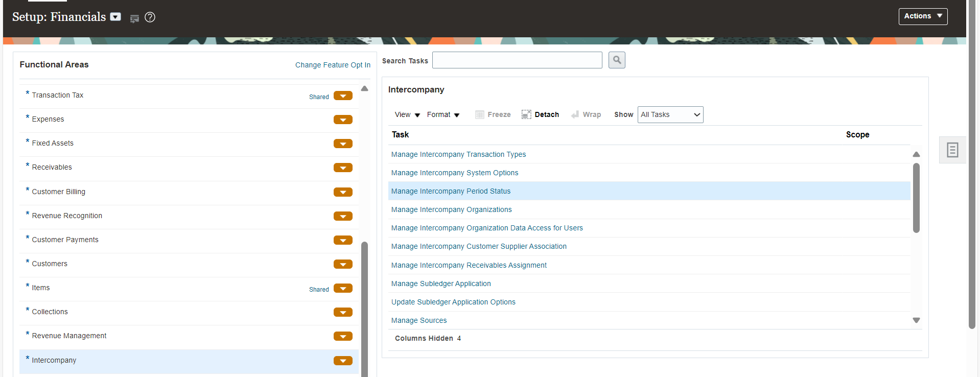Screen dimensions: 980x377
Task: Open the Setup Financials offering dropdown
Action: [116, 17]
